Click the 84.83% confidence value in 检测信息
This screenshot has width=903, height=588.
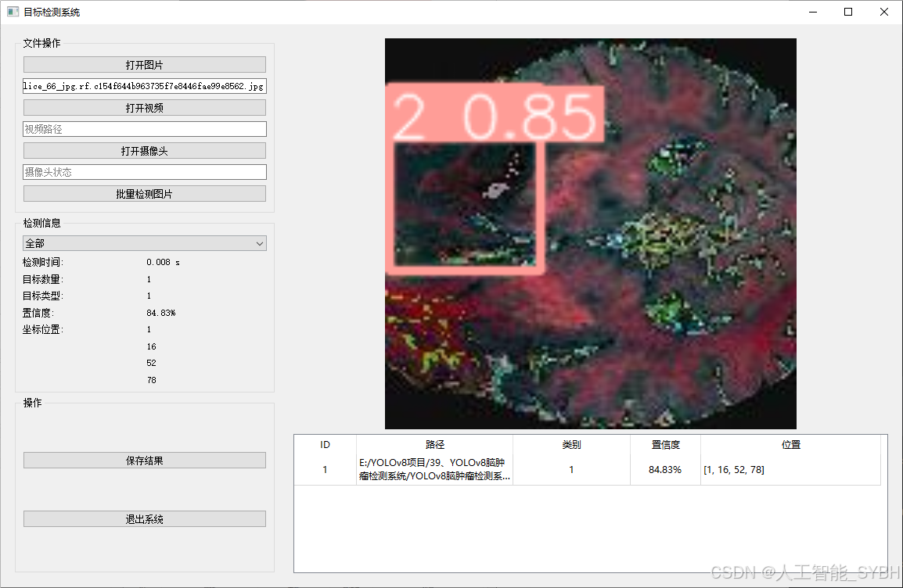click(160, 313)
